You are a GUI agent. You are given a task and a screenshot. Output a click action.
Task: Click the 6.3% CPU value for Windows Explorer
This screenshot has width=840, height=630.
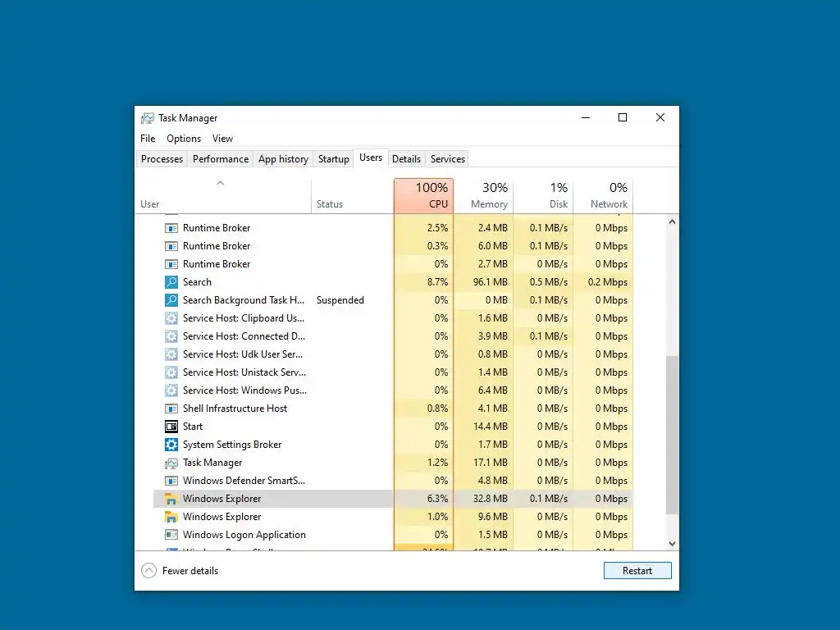[438, 499]
